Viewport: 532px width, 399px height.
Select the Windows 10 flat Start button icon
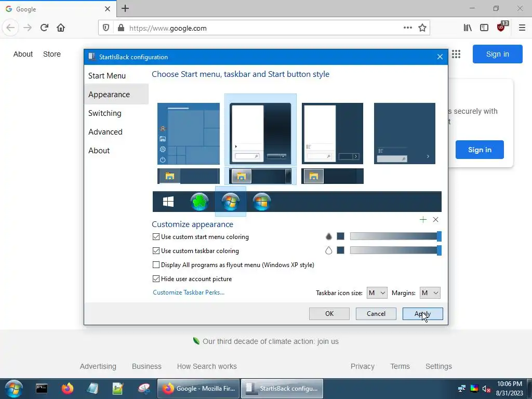tap(168, 202)
